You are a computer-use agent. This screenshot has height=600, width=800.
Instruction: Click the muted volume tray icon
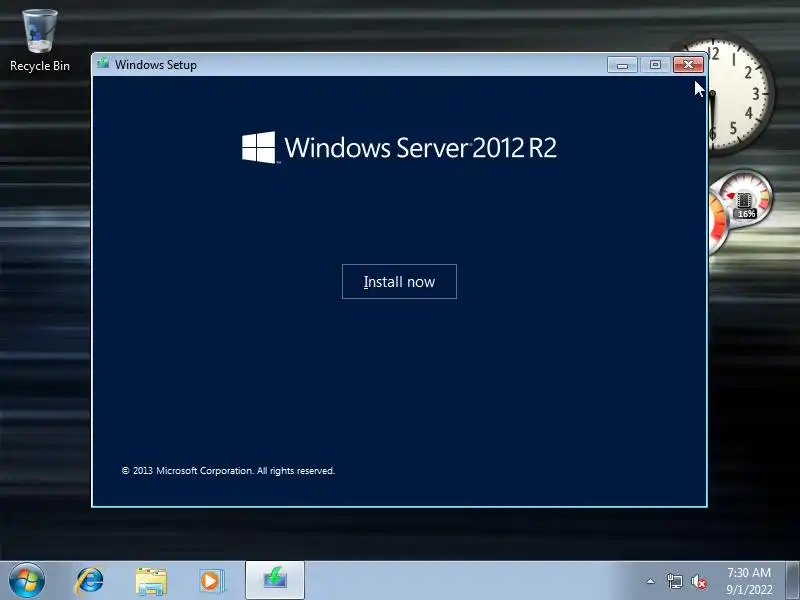point(699,581)
